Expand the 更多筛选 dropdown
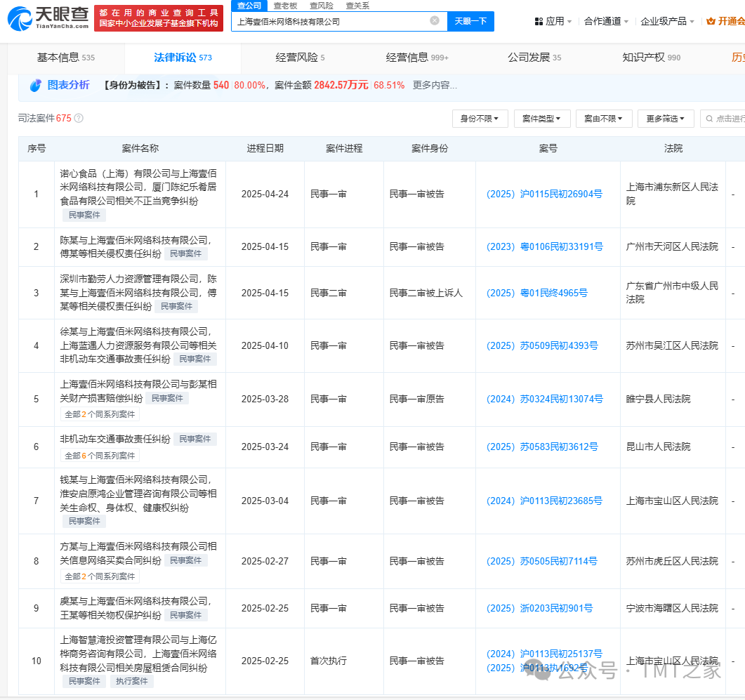745x700 pixels. pos(665,119)
